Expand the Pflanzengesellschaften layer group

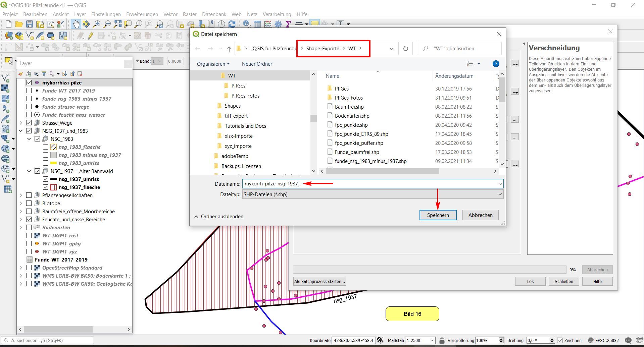21,195
